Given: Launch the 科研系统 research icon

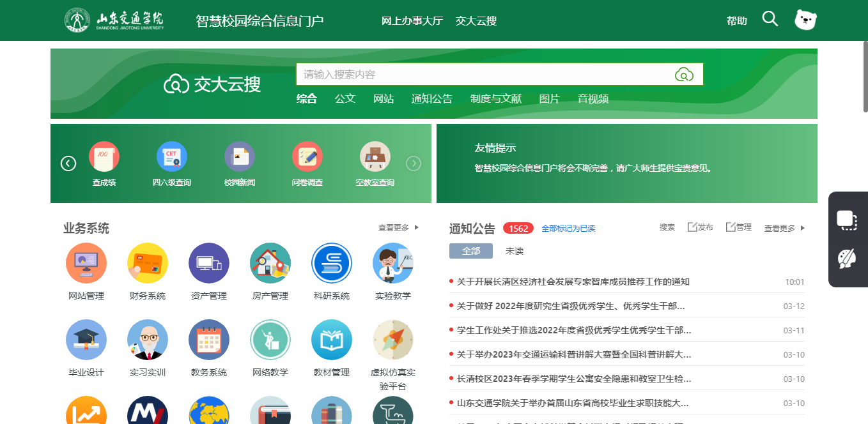Looking at the screenshot, I should tap(332, 263).
